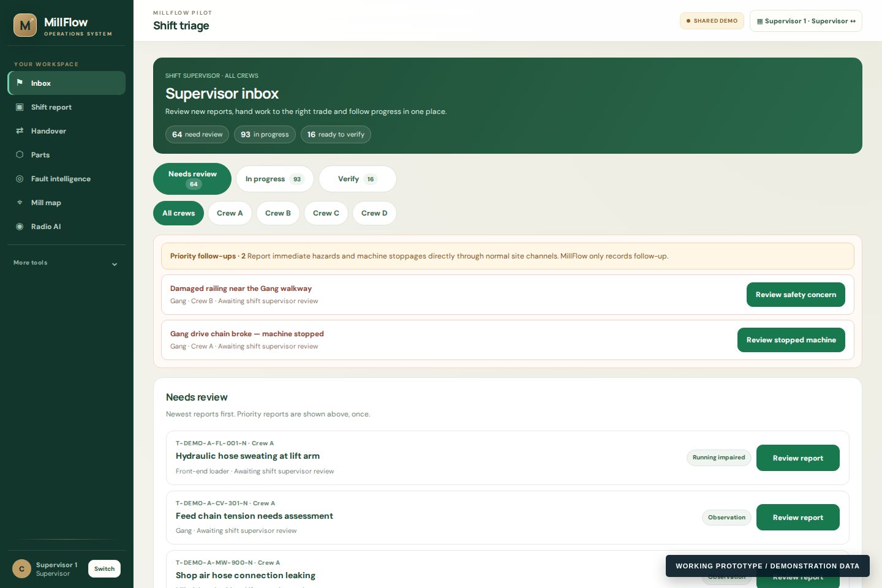
Task: Click the Supervisor 1 avatar circle
Action: pyautogui.click(x=21, y=569)
